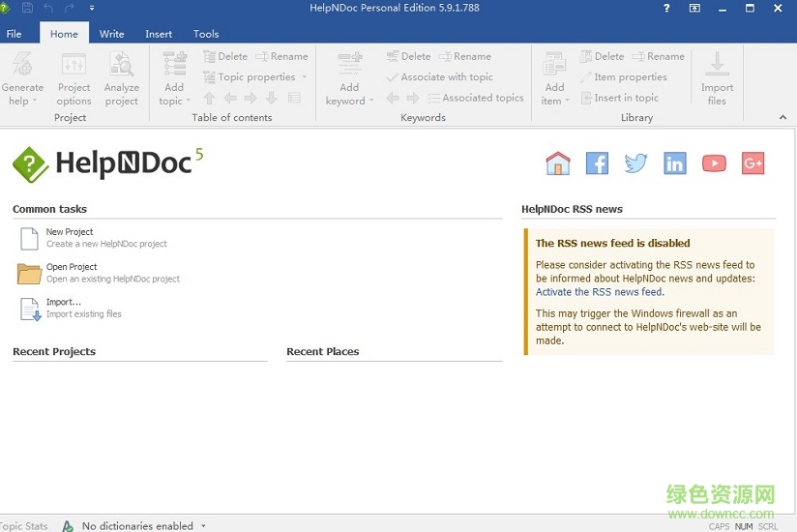Viewport: 797px width, 532px height.
Task: Switch to the Write tab
Action: pos(111,34)
